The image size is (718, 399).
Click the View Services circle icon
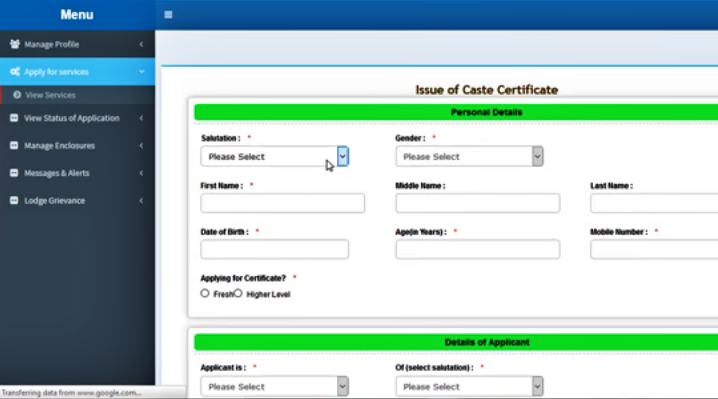[x=17, y=95]
